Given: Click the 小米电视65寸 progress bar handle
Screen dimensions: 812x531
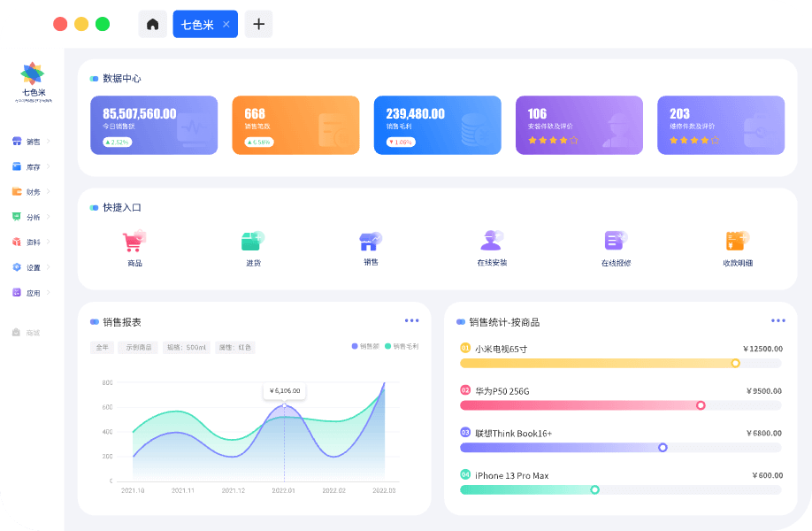Looking at the screenshot, I should click(735, 364).
